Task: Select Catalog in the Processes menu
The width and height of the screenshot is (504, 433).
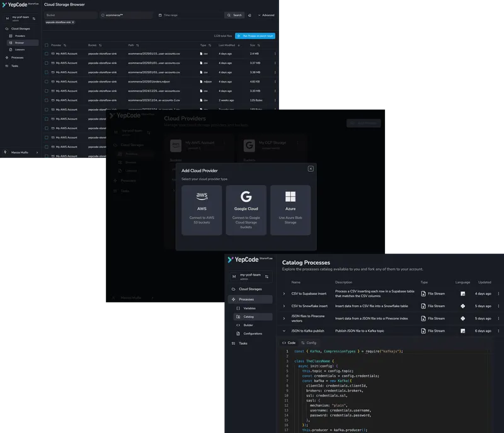Action: (x=248, y=317)
